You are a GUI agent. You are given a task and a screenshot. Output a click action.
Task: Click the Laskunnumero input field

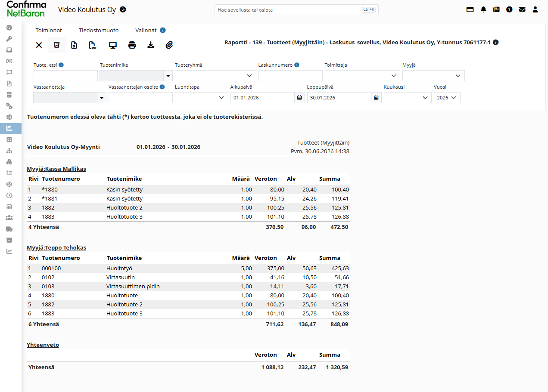coord(290,76)
